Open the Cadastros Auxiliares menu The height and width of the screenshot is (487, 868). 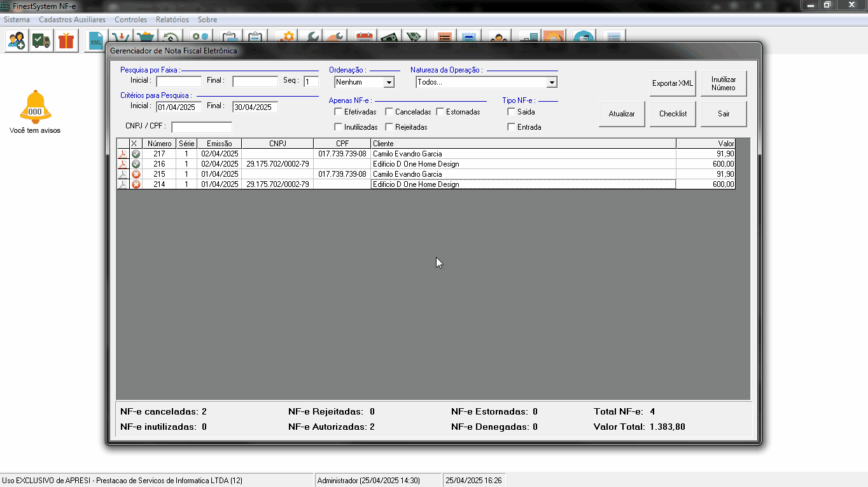coord(72,20)
